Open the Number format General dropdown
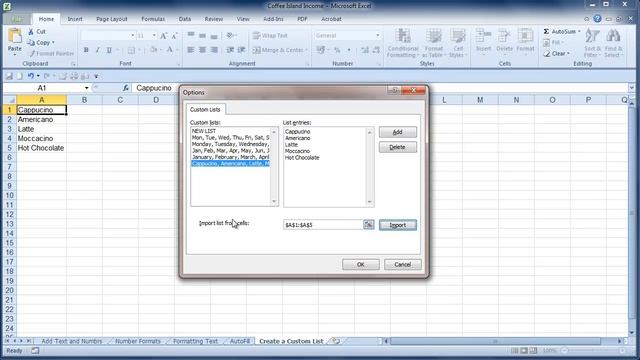This screenshot has height=360, width=640. tap(378, 36)
